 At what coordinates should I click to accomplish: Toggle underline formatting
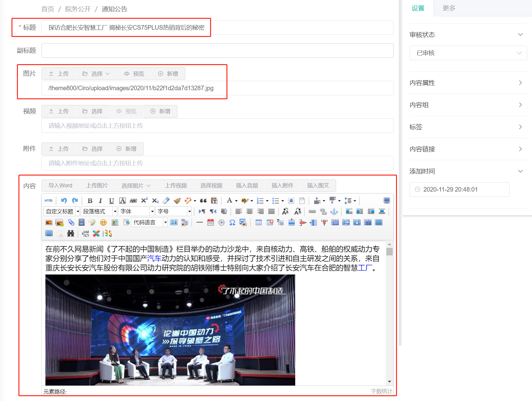point(111,201)
